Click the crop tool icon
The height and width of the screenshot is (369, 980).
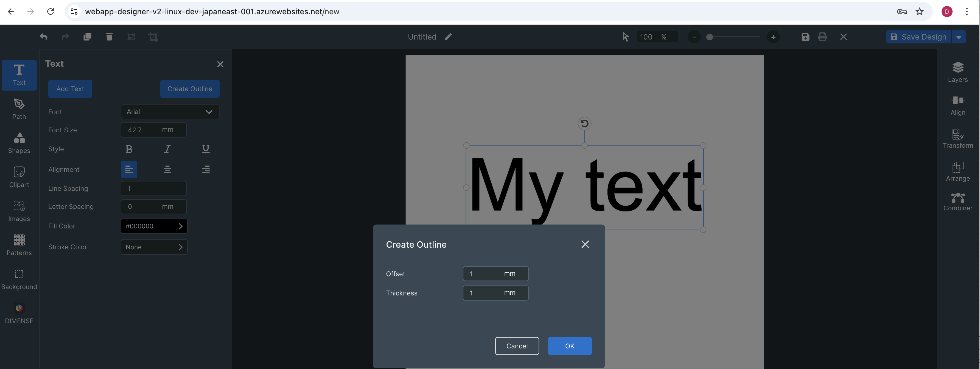coord(153,37)
